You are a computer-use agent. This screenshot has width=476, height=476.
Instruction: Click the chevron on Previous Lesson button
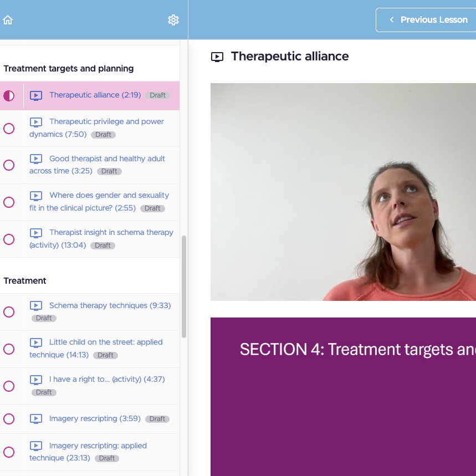(x=392, y=20)
